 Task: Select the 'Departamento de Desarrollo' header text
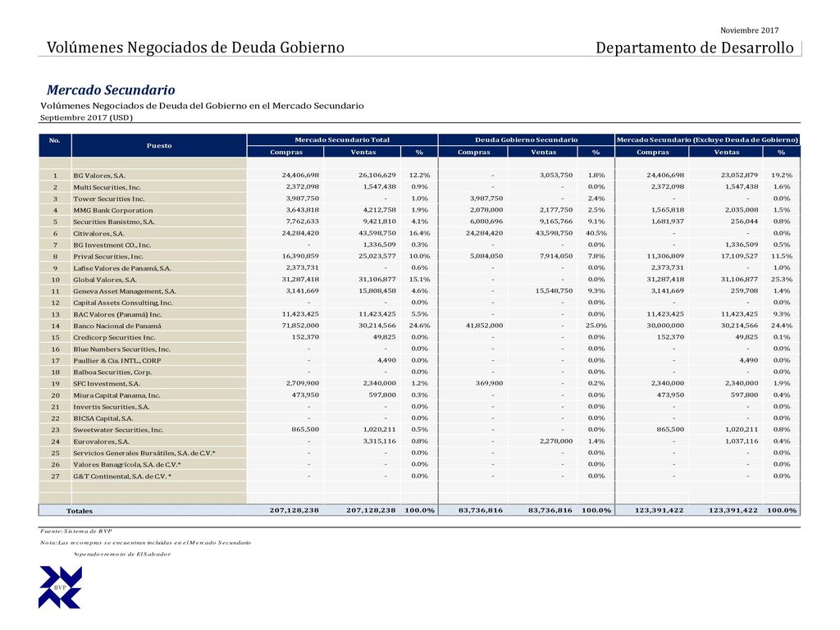(x=694, y=48)
